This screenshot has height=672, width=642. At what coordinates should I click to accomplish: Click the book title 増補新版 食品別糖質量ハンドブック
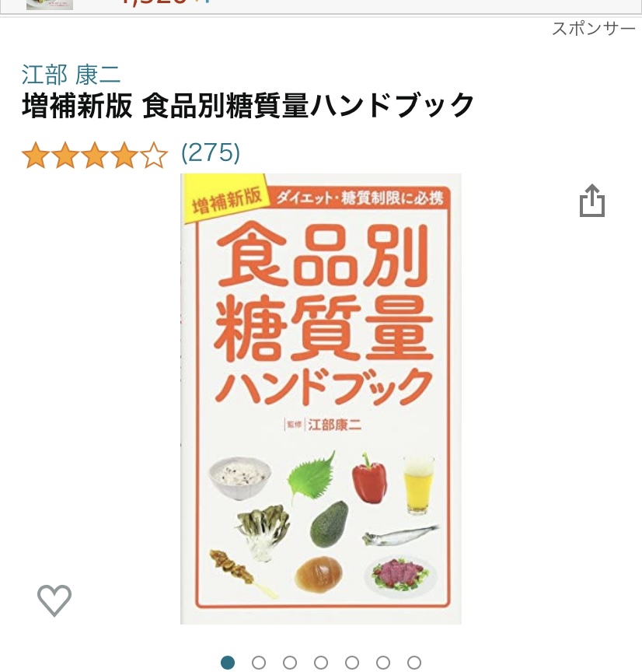(x=247, y=106)
